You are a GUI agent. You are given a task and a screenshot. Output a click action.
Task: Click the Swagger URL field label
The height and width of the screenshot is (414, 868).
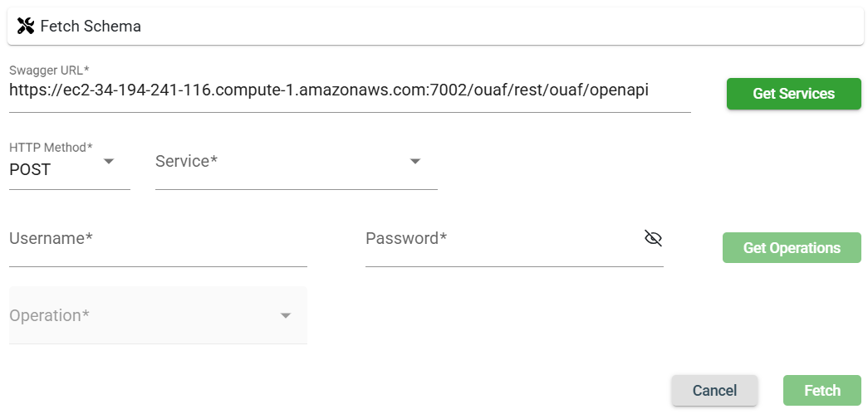point(49,69)
